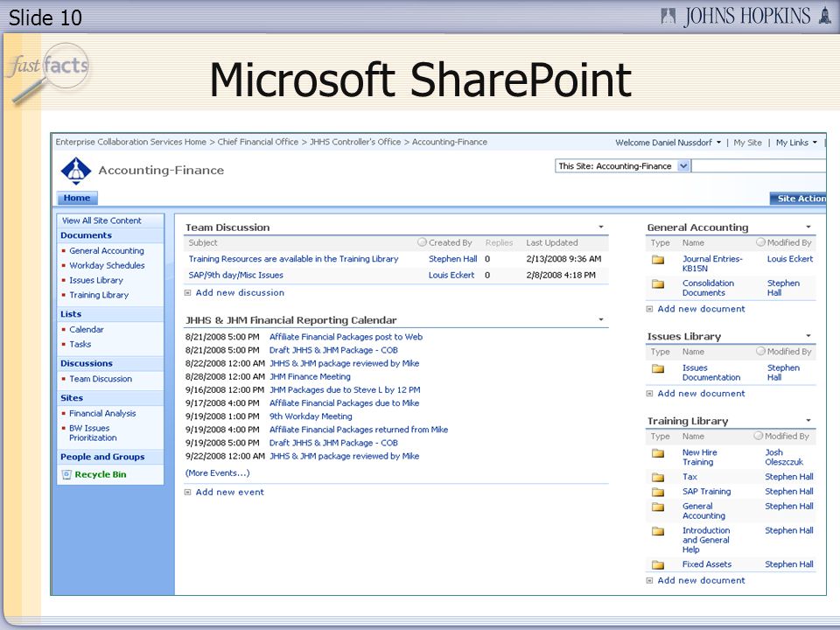Open People and Groups in the sidebar
The width and height of the screenshot is (840, 630).
102,457
